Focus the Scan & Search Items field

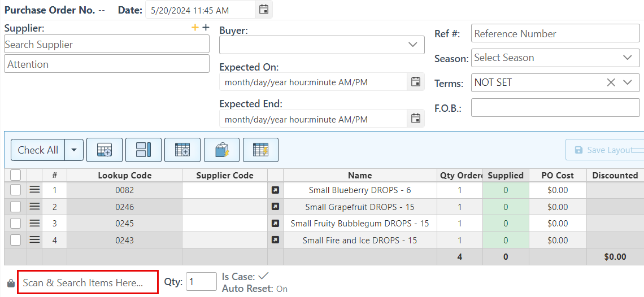click(x=88, y=282)
